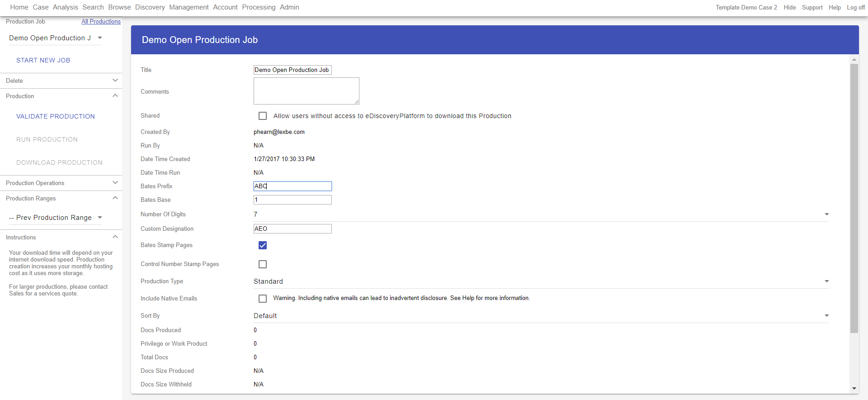Open the Search menu
The height and width of the screenshot is (400, 868).
tap(93, 7)
